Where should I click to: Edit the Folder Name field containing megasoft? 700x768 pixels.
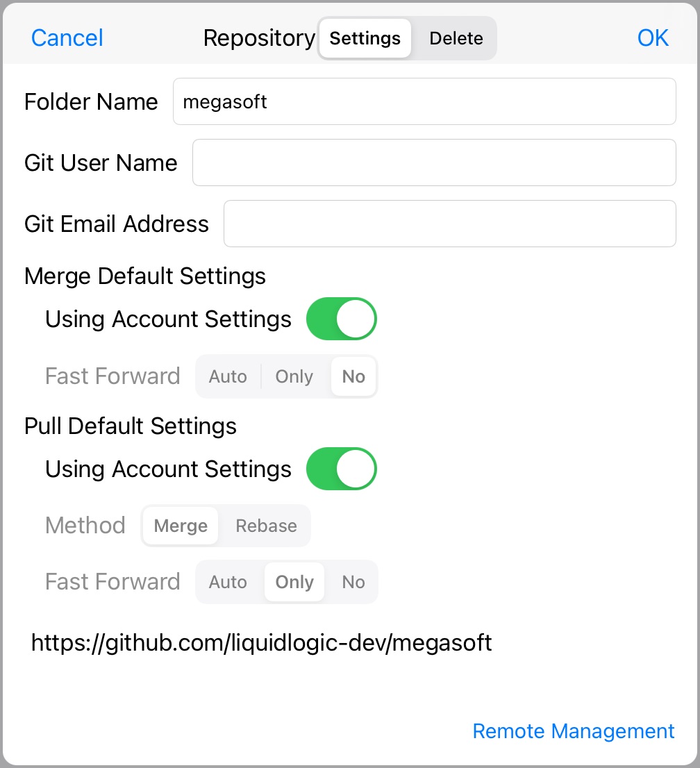pos(424,101)
